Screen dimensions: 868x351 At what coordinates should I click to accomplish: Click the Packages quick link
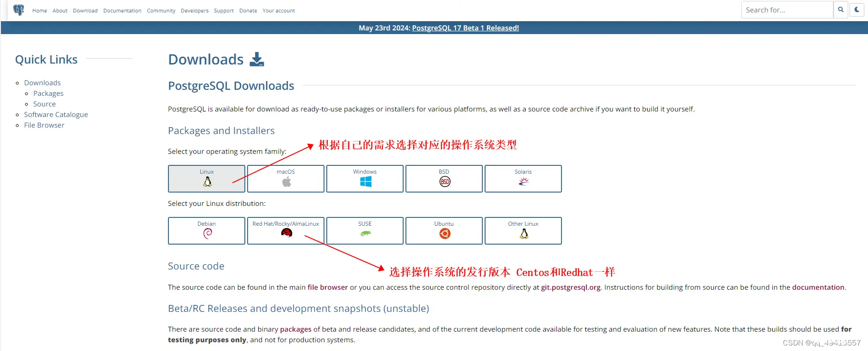pyautogui.click(x=48, y=94)
